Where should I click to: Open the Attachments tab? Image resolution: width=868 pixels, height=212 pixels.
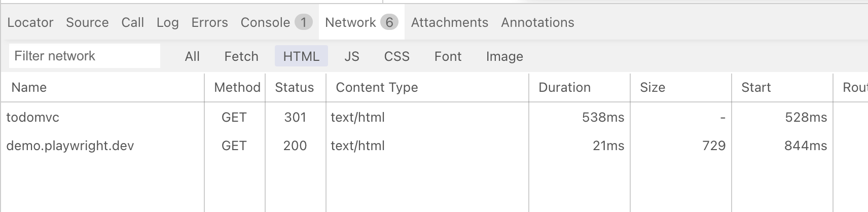[x=449, y=22]
